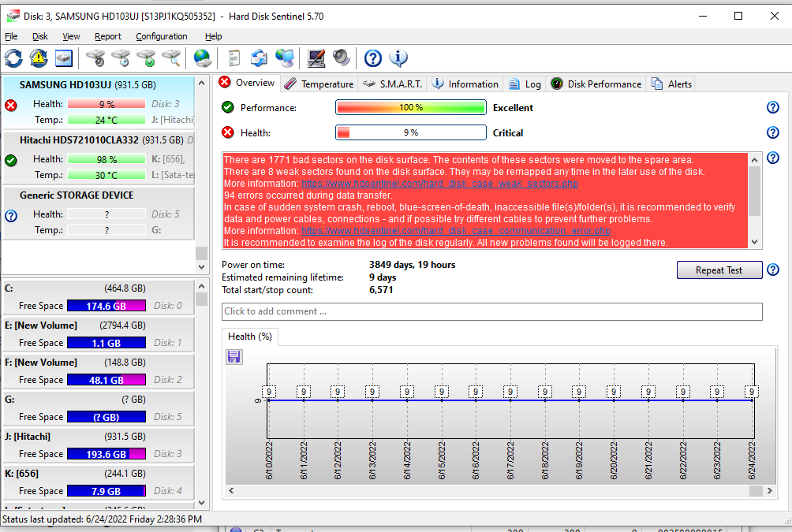Click the blue info bubble toolbar icon

tap(398, 58)
